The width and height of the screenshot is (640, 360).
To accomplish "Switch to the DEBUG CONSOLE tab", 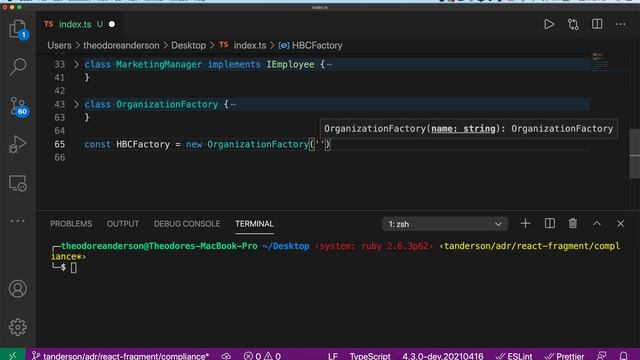I will 187,224.
